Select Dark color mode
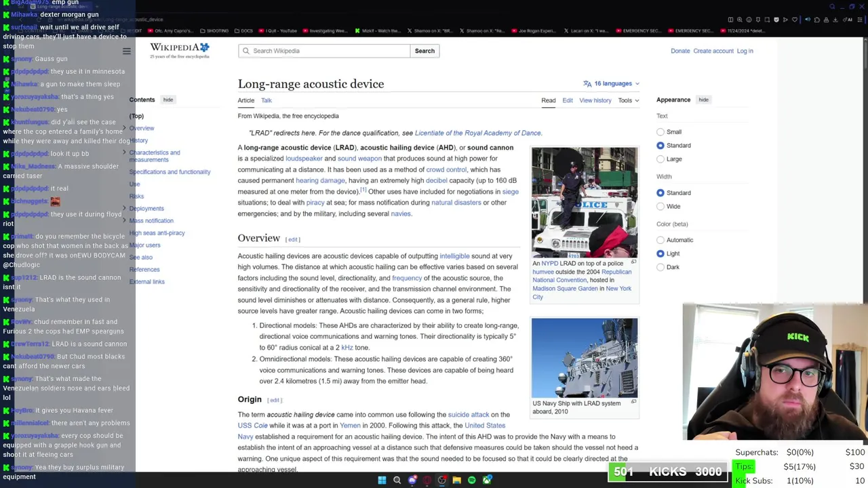The width and height of the screenshot is (868, 488). tap(660, 267)
